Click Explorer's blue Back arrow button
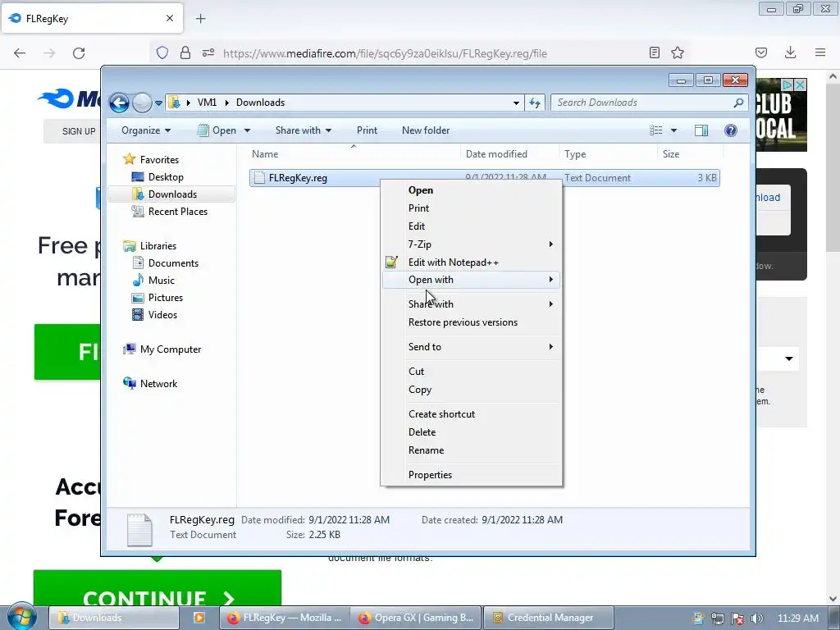The width and height of the screenshot is (840, 630). 119,103
